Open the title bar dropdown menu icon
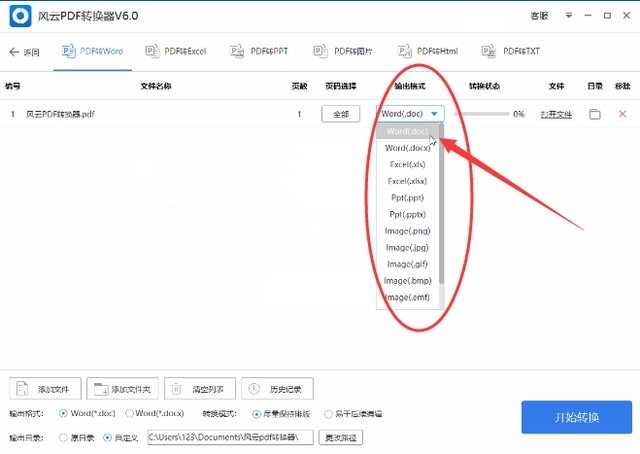640x454 pixels. [x=569, y=16]
